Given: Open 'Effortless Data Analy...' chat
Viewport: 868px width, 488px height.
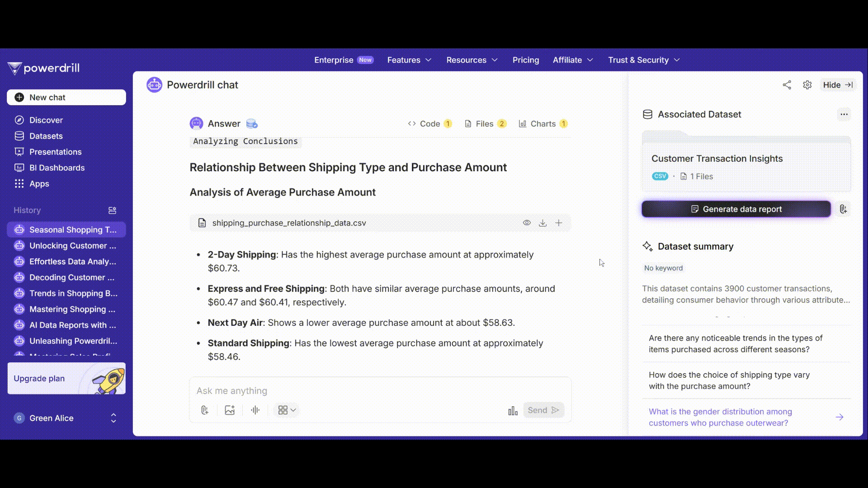Looking at the screenshot, I should pyautogui.click(x=66, y=261).
